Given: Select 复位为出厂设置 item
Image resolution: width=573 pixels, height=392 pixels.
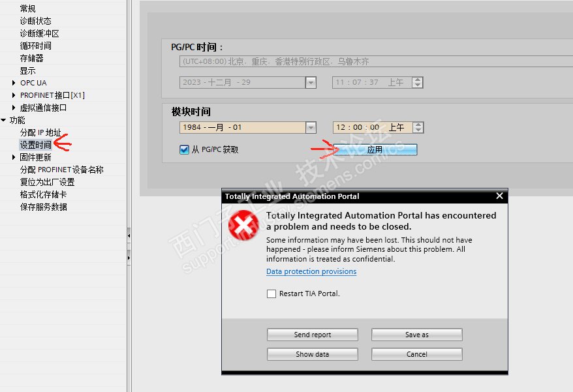Looking at the screenshot, I should tap(47, 182).
